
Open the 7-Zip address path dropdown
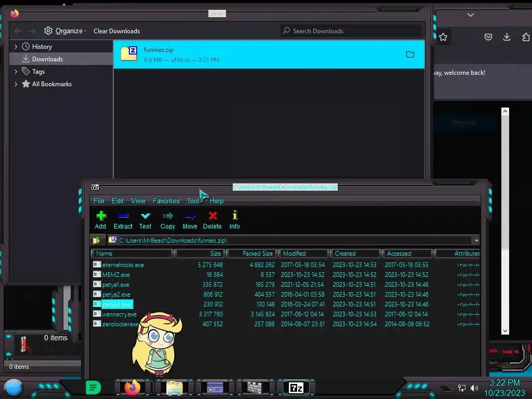tap(476, 241)
